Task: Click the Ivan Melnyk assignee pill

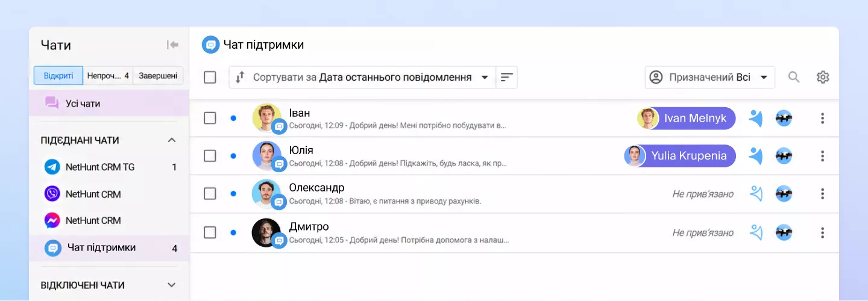Action: (x=687, y=119)
